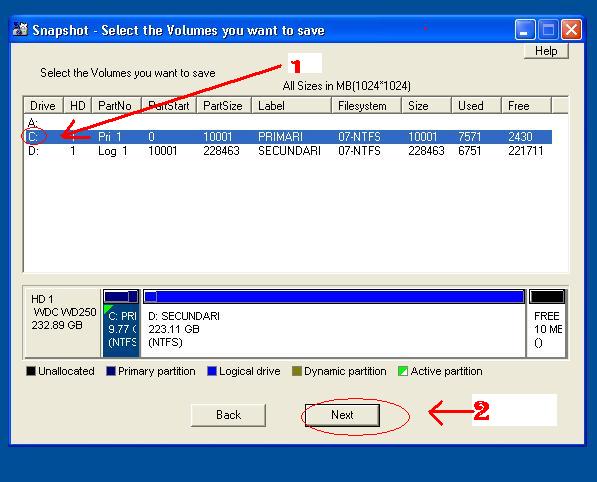
Task: Click the C: PRI partition block in disk map
Action: pyautogui.click(x=121, y=323)
